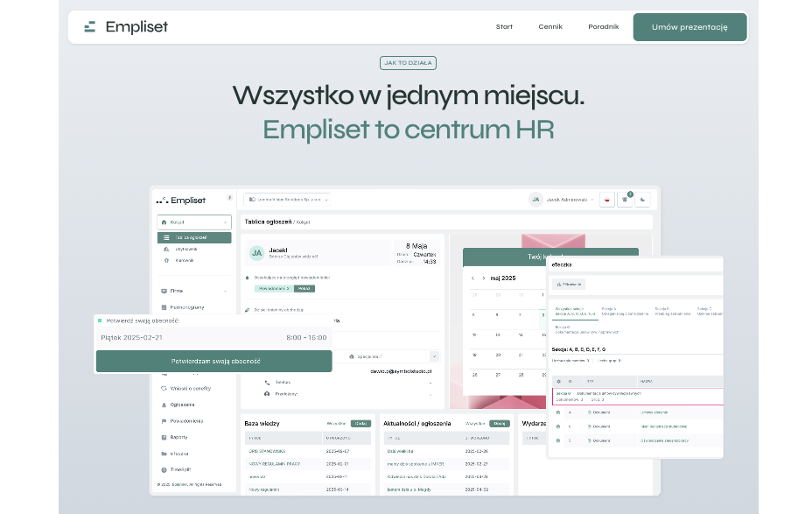Screen dimensions: 812x514
Task: Toggle dark mode with the moon icon
Action: coord(642,200)
